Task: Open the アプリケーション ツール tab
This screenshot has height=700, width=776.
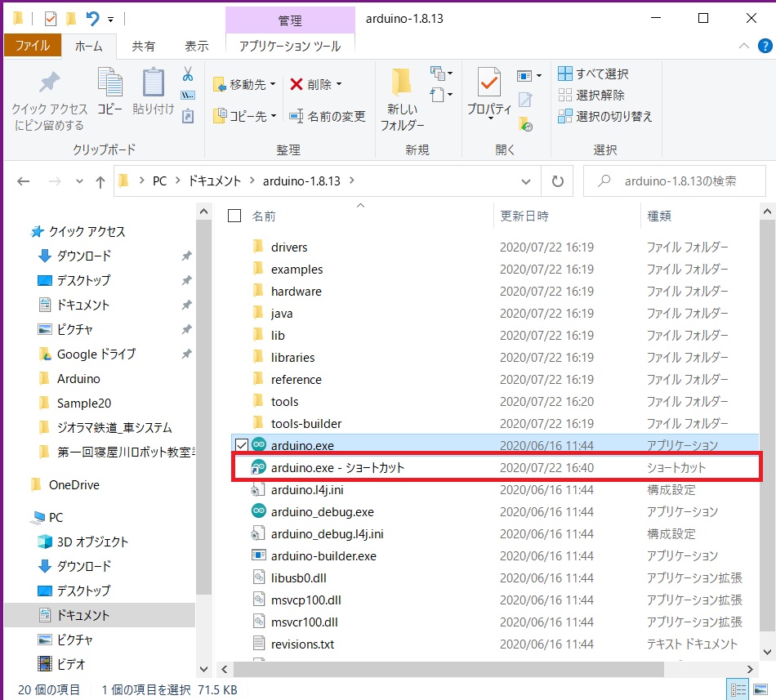Action: (290, 46)
